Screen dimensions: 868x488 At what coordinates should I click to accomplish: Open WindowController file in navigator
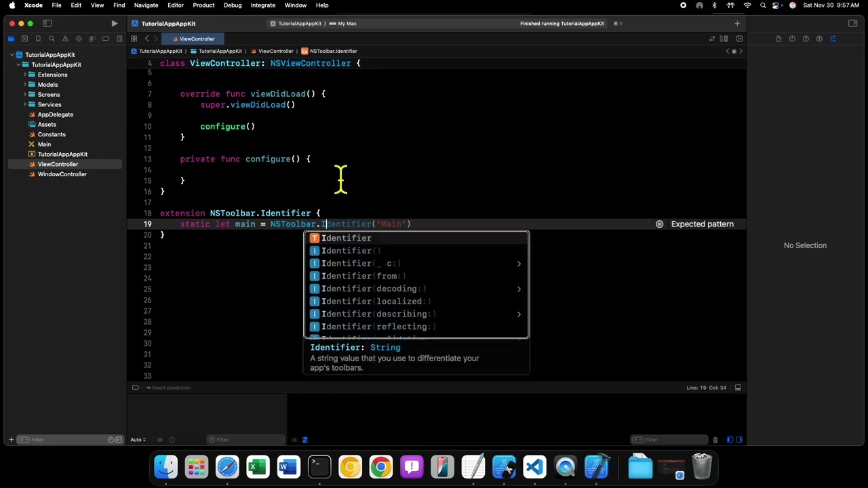(62, 174)
